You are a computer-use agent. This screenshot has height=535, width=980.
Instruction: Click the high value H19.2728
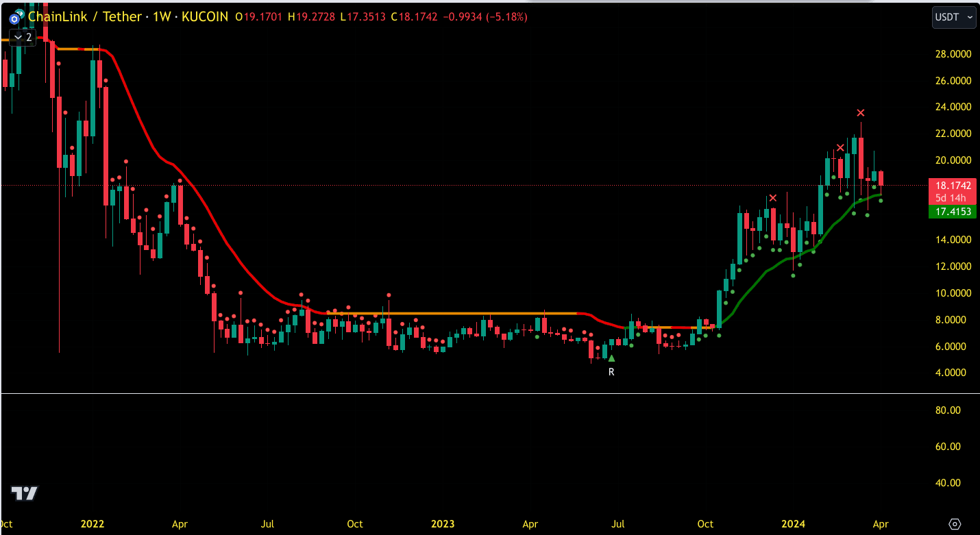tap(313, 17)
